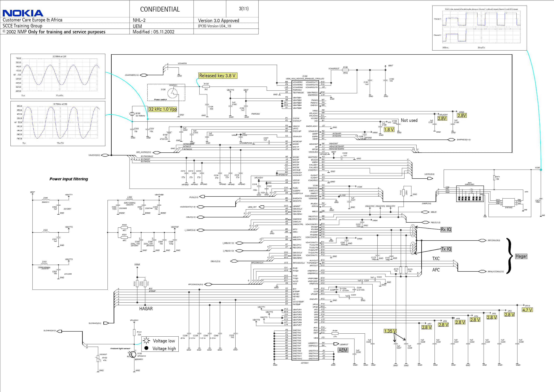Viewport: 554px width, 392px height.
Task: Click 'Version 3.0 Approved' text
Action: pos(219,21)
